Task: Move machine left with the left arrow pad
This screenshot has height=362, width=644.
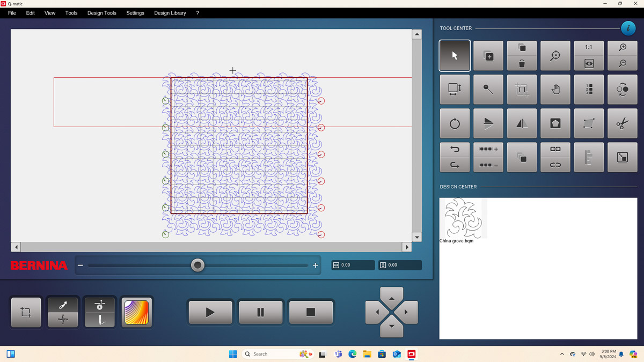Action: (x=376, y=312)
